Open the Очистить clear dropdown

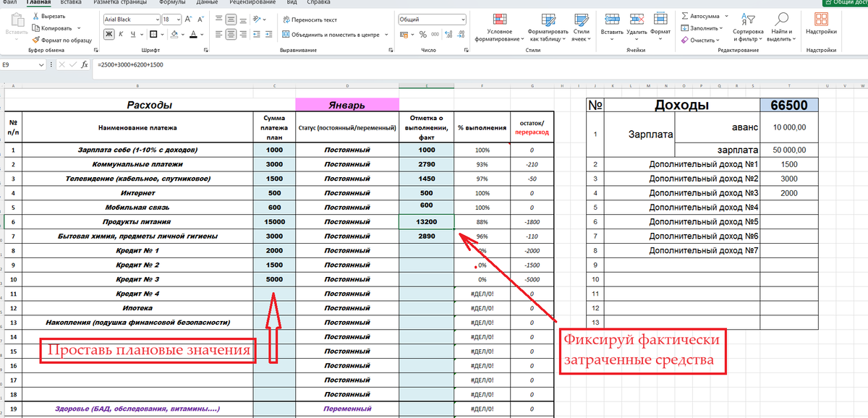pos(702,40)
